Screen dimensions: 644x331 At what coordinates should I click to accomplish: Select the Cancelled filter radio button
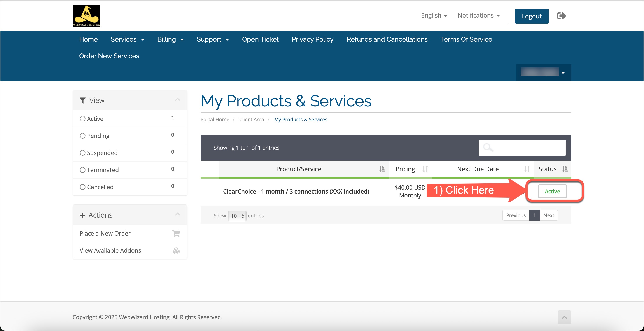pos(82,187)
